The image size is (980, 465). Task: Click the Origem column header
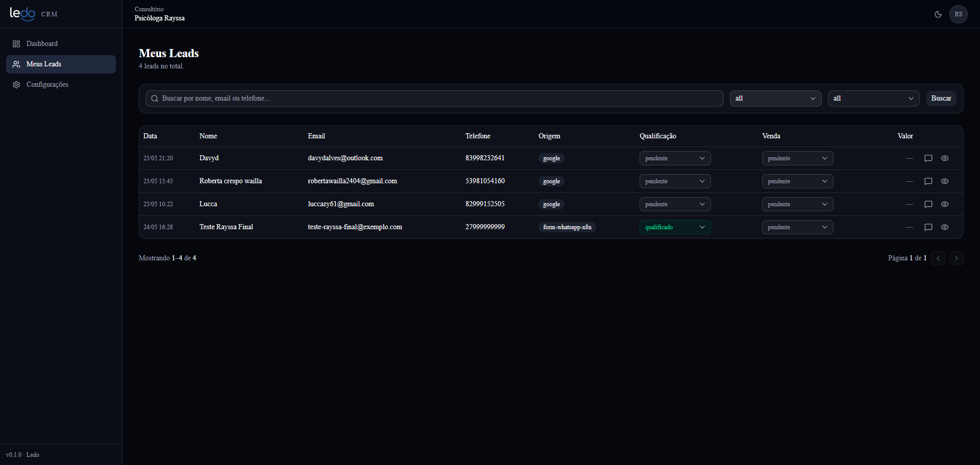pos(549,136)
